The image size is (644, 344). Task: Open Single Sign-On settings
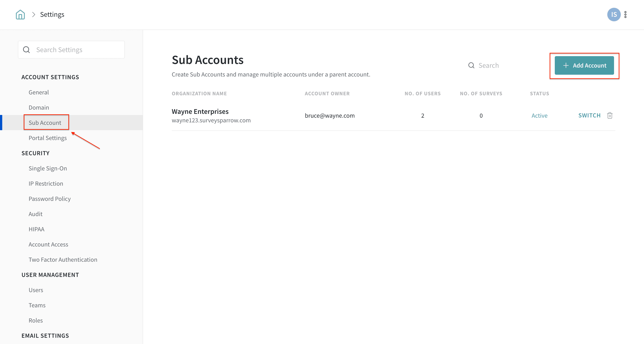47,168
